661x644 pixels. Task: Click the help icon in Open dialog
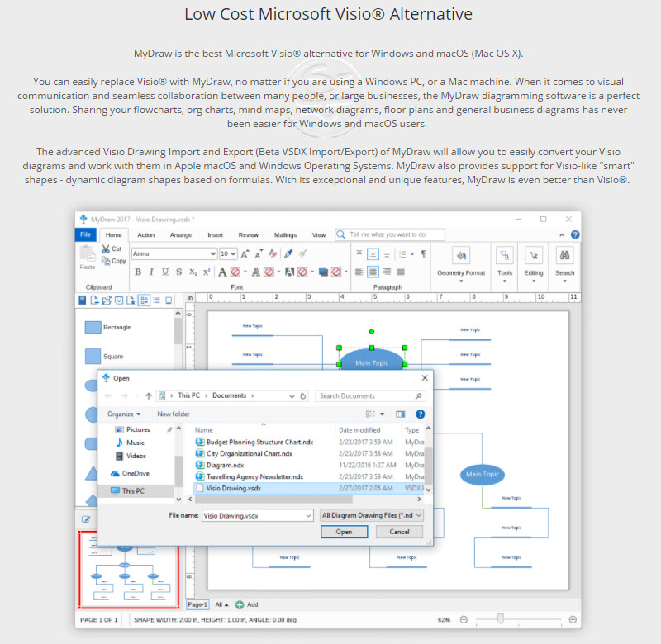(421, 414)
